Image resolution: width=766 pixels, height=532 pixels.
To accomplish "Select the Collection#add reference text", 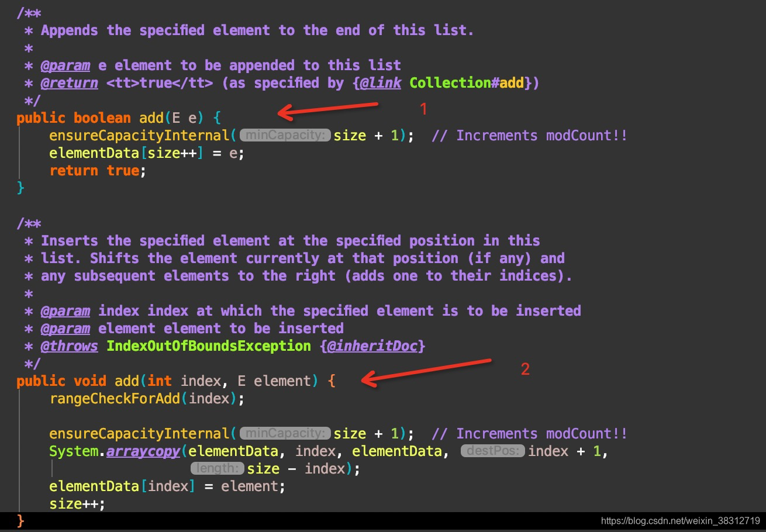I will coord(467,83).
